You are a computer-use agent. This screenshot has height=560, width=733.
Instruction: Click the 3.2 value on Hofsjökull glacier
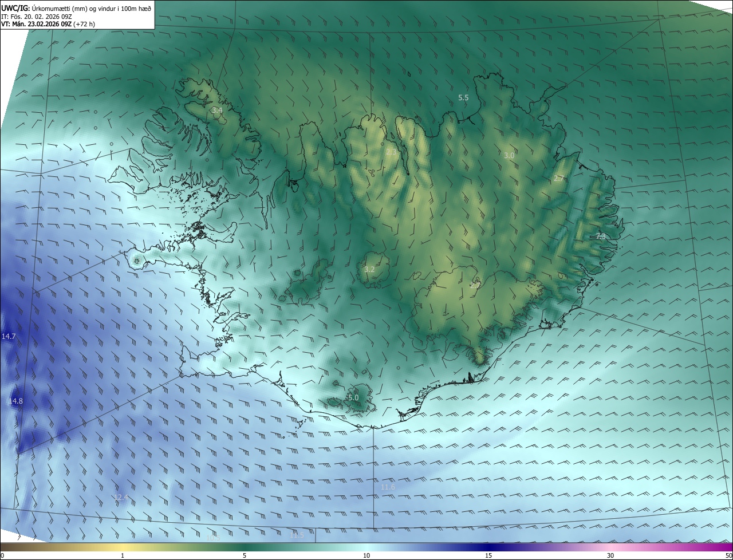tap(369, 269)
